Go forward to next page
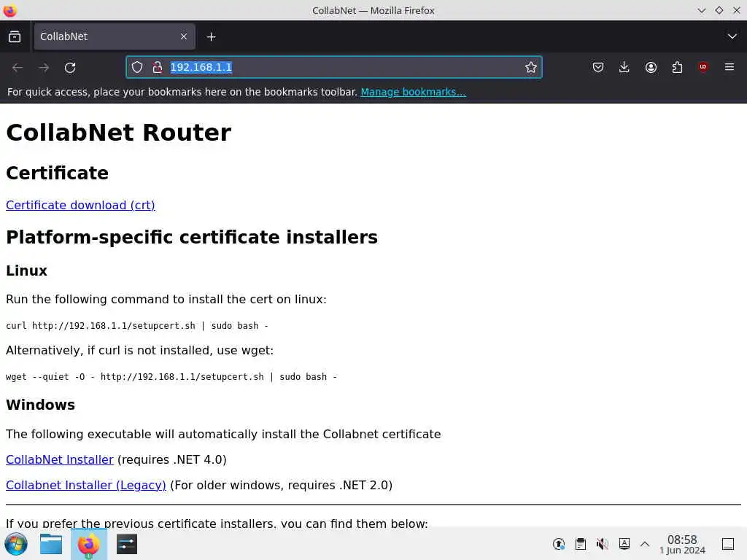Viewport: 747px width, 560px height. pyautogui.click(x=44, y=68)
